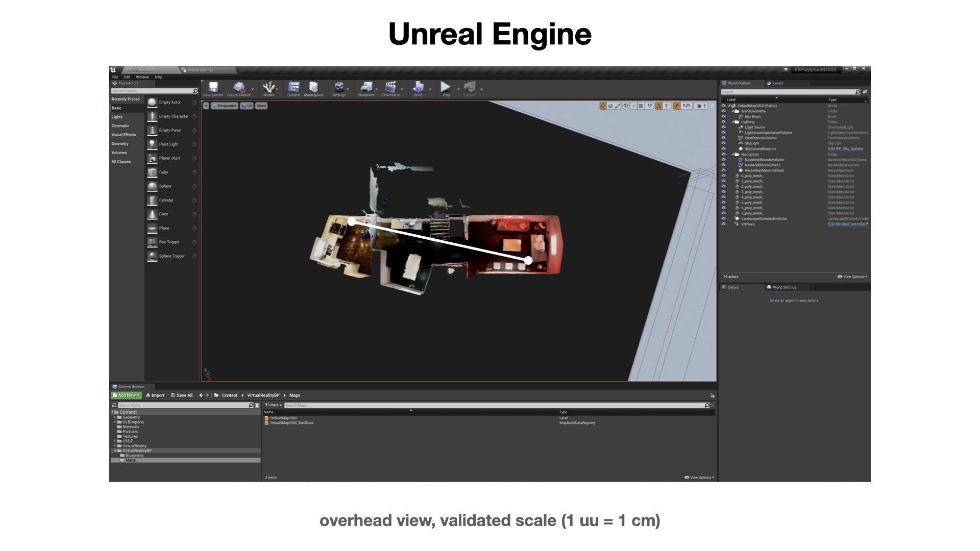Hide the SkyLight actor via eye icon
This screenshot has height=551, width=980.
(x=723, y=143)
